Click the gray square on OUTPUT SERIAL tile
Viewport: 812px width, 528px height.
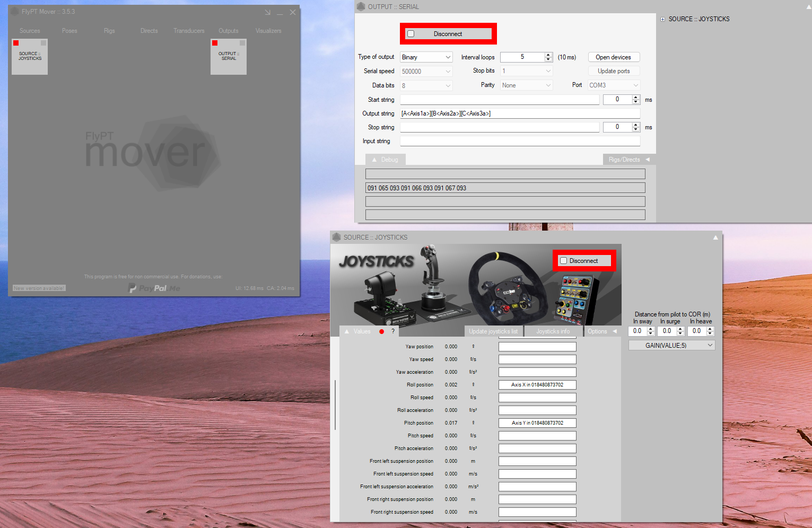242,43
